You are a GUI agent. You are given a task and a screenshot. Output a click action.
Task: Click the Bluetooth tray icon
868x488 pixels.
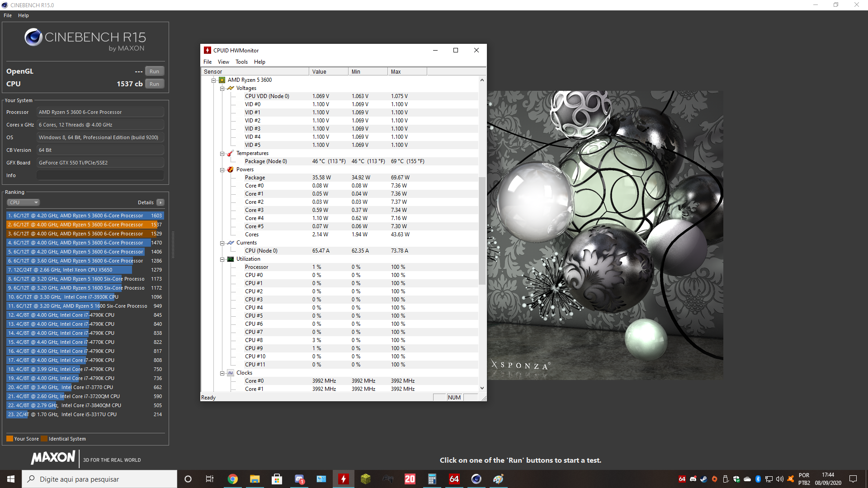(x=758, y=479)
